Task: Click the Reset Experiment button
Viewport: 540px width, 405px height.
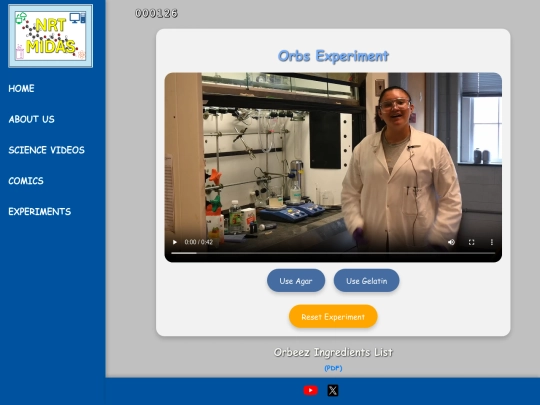Action: 333,316
